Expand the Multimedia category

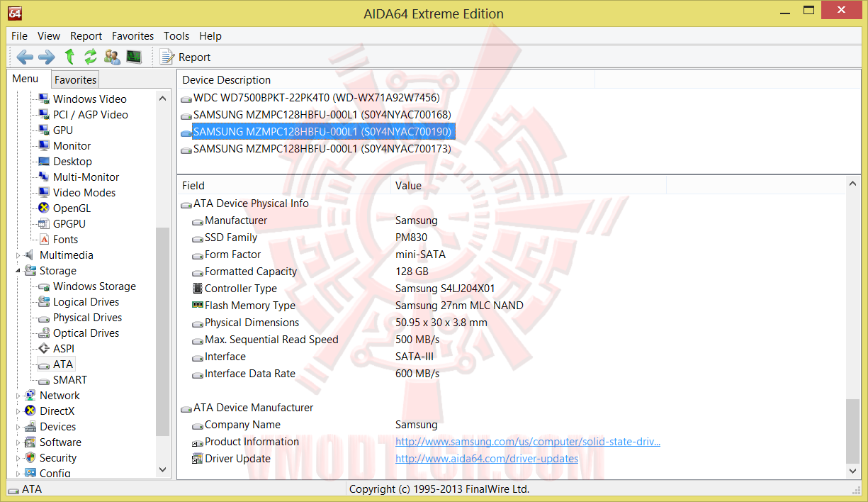[18, 255]
